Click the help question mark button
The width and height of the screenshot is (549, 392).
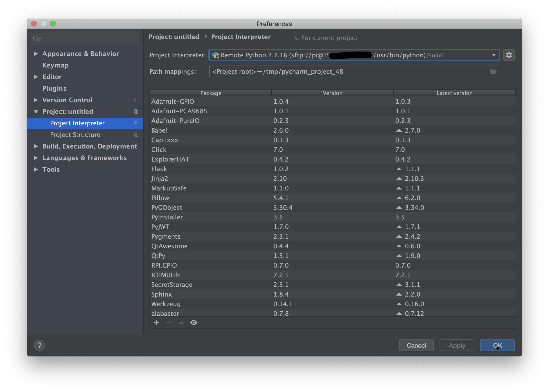(40, 345)
